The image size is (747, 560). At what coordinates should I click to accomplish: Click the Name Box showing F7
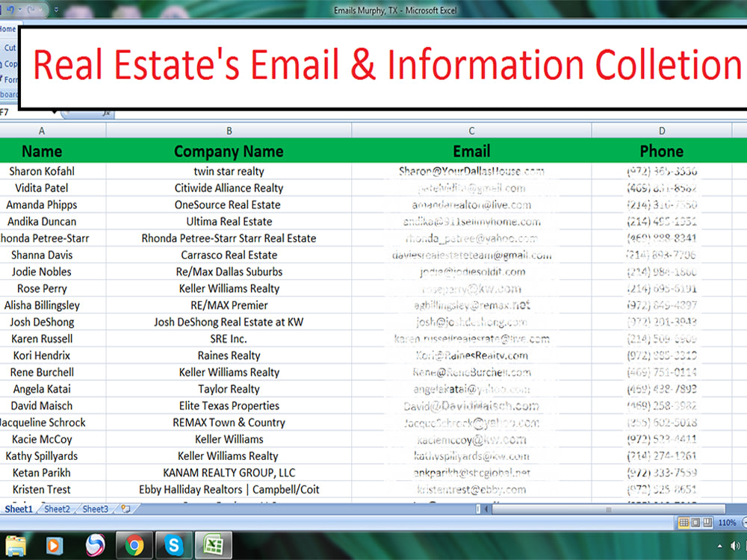click(x=26, y=113)
